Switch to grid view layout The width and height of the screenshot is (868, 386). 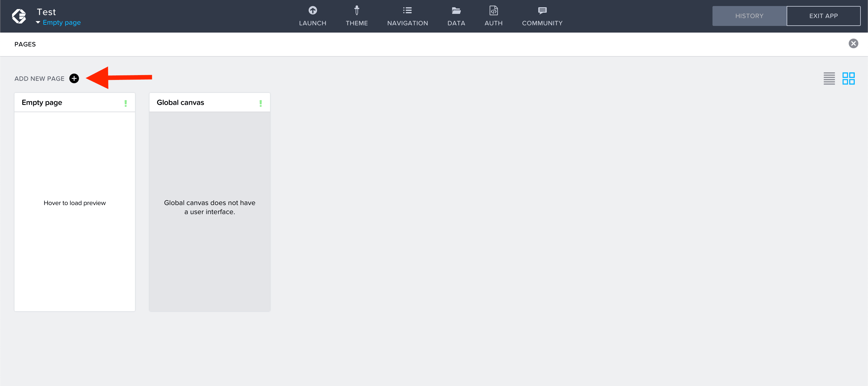tap(849, 78)
